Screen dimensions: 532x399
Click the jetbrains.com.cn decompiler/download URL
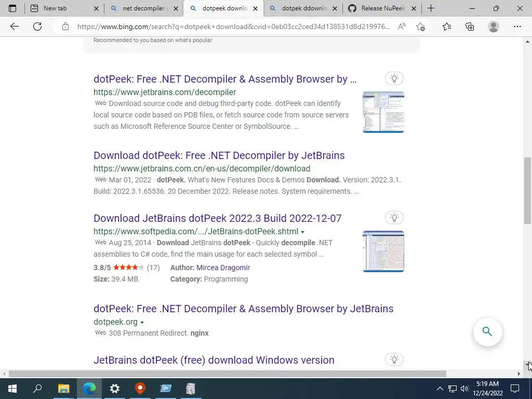[x=202, y=168]
